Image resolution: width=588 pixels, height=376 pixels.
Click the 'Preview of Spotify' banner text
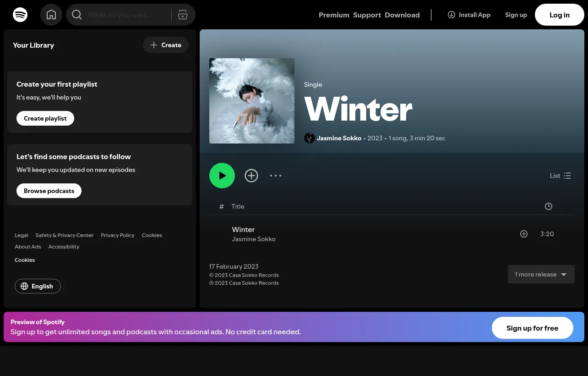38,322
